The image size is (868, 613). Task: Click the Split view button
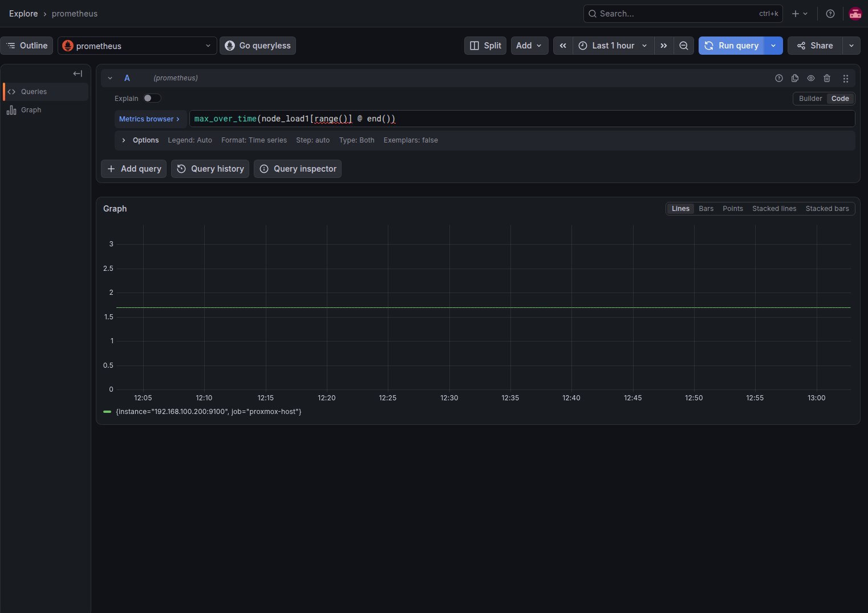pos(485,46)
